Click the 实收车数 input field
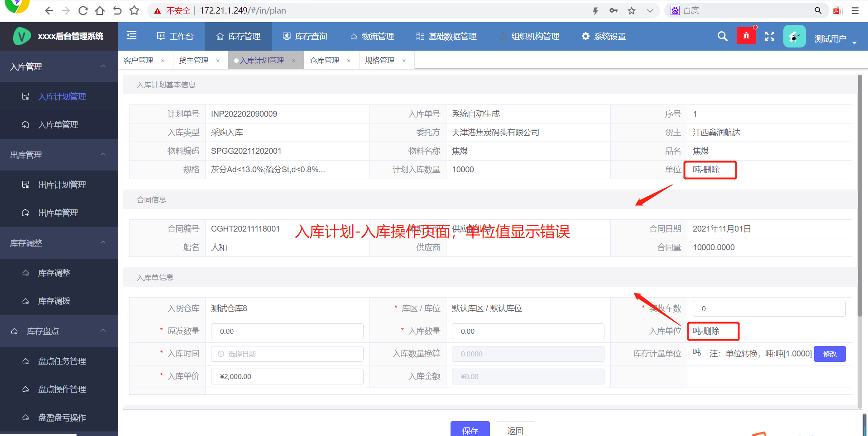This screenshot has width=868, height=436. click(769, 308)
